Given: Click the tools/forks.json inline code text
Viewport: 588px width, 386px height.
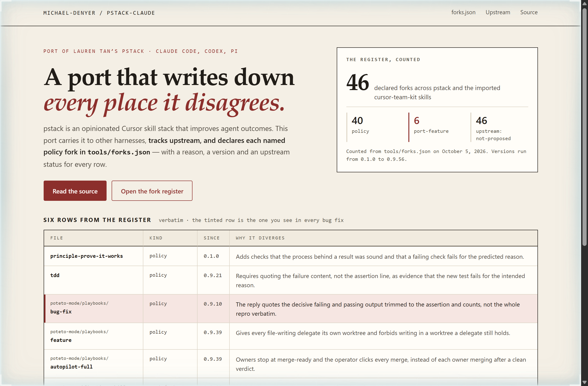Looking at the screenshot, I should [119, 152].
